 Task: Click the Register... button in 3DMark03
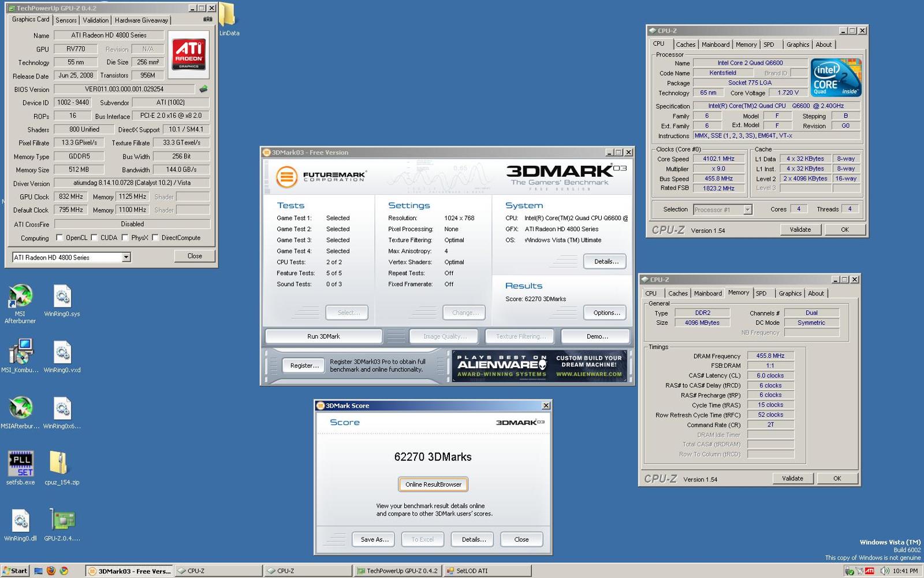(304, 366)
